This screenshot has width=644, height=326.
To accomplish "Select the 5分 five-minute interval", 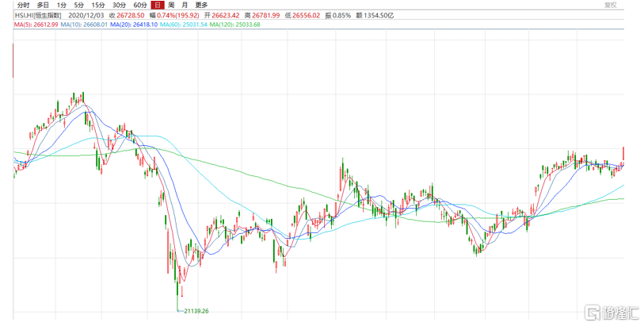I will pyautogui.click(x=78, y=5).
